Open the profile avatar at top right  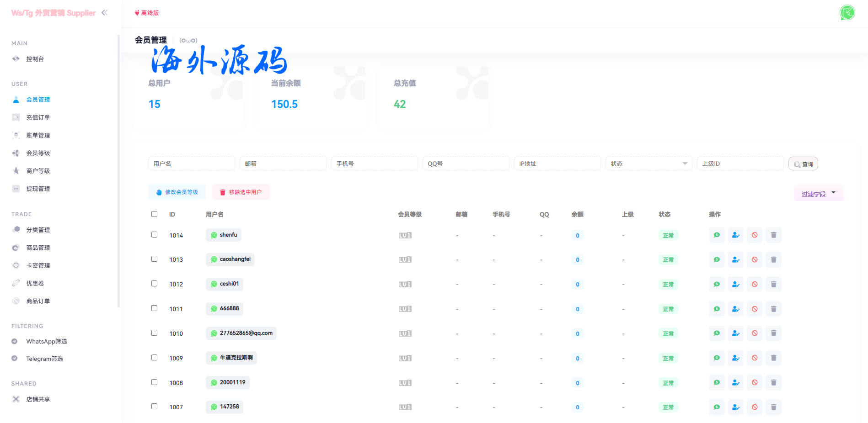(x=847, y=13)
